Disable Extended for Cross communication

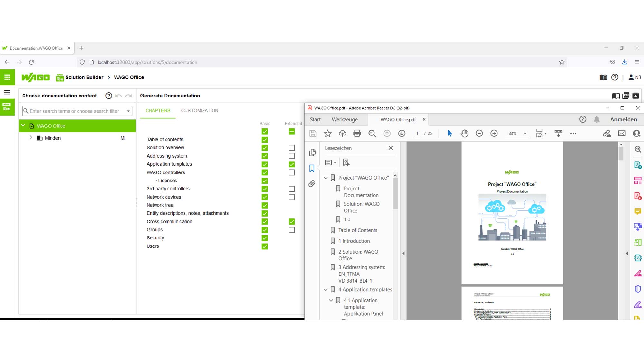pos(292,222)
